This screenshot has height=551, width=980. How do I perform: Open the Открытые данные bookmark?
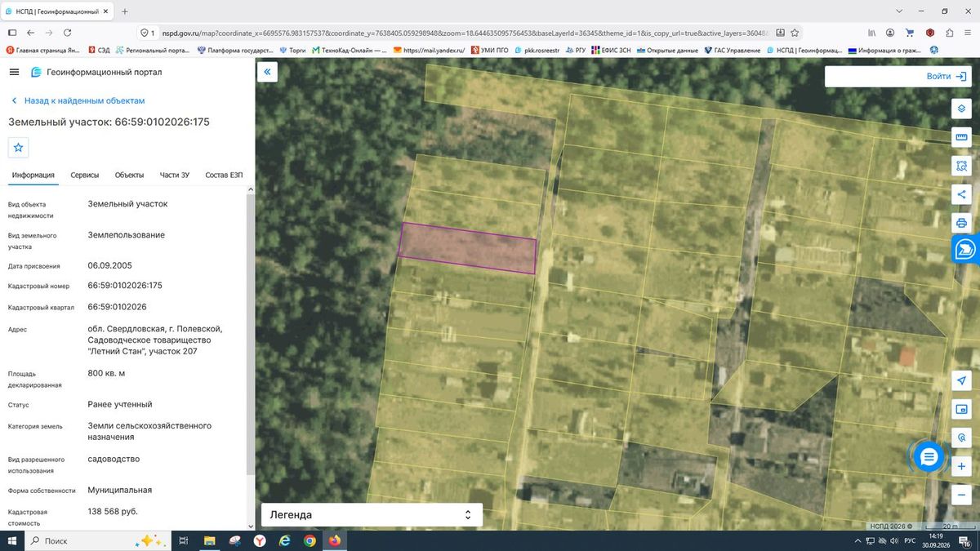(x=666, y=50)
